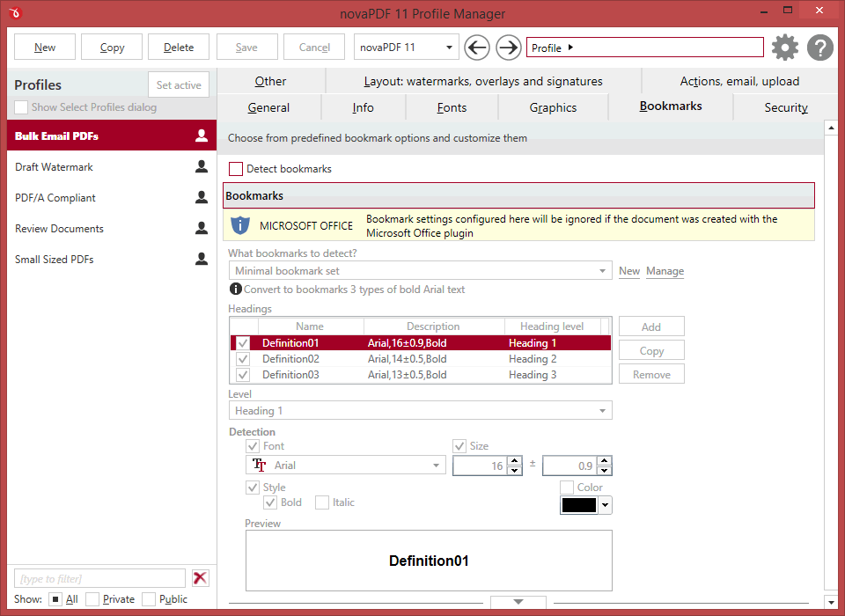The height and width of the screenshot is (616, 845).
Task: Switch to the General tab
Action: coord(268,107)
